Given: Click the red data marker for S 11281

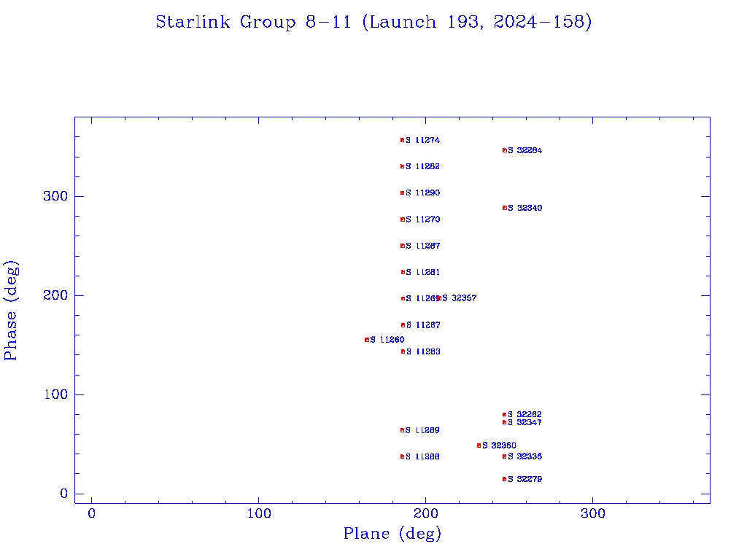Looking at the screenshot, I should (x=403, y=273).
